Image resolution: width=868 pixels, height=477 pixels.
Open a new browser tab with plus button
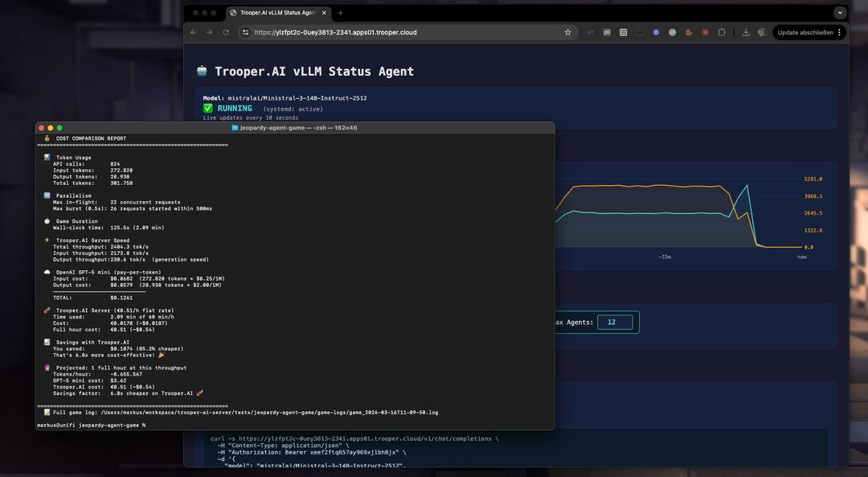340,13
